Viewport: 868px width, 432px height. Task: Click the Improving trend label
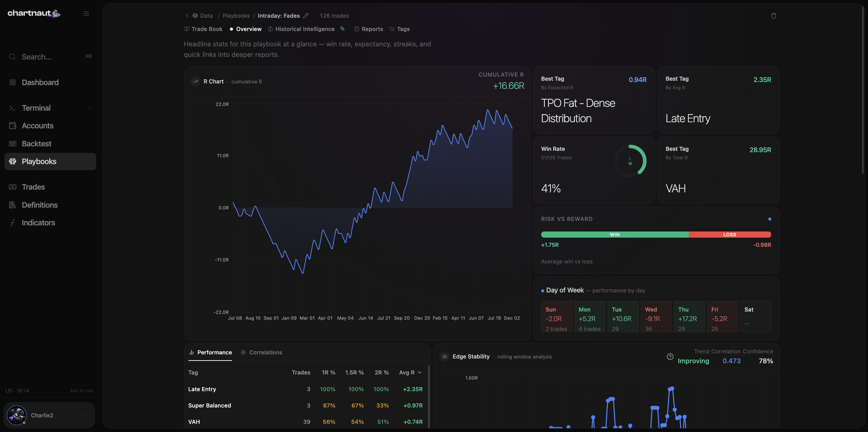tap(693, 361)
